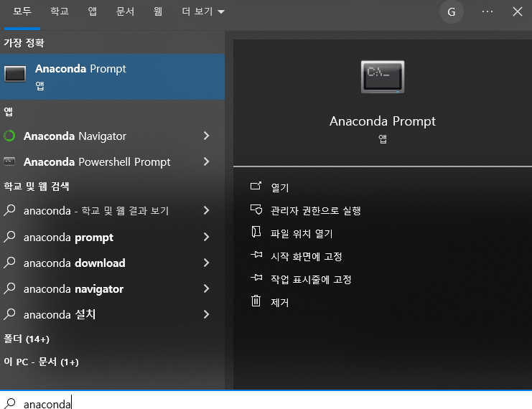Image resolution: width=532 pixels, height=409 pixels.
Task: Switch to the 앱 tab
Action: click(93, 11)
